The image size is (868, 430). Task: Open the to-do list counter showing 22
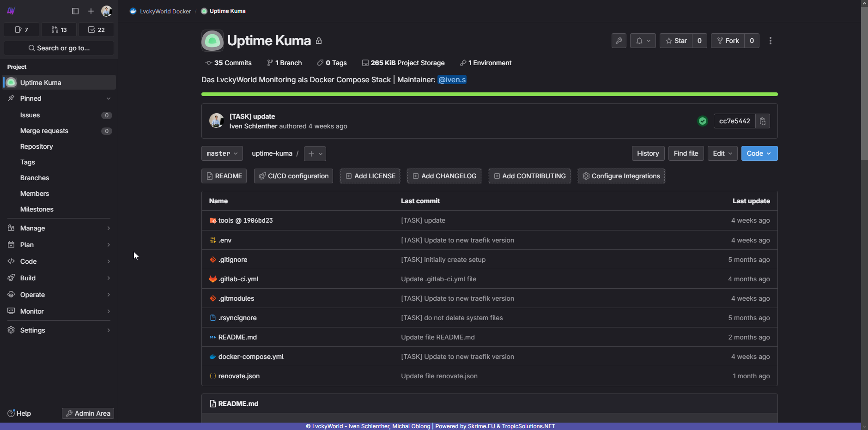pos(96,30)
